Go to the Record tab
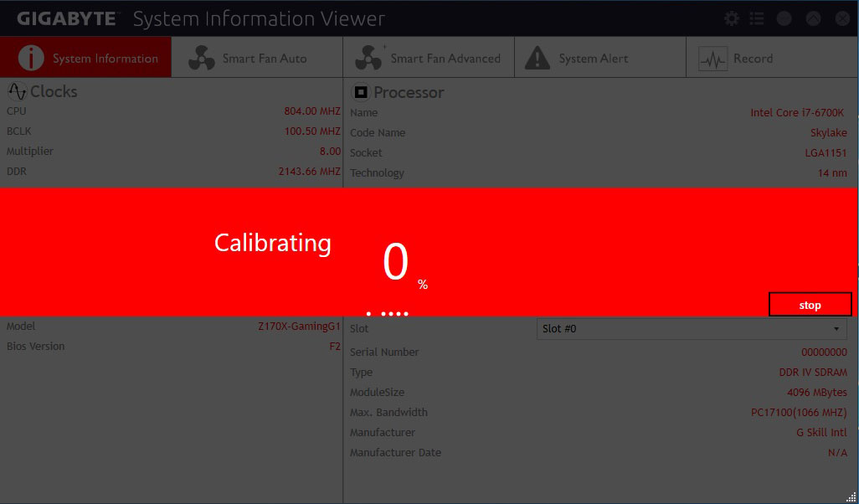The width and height of the screenshot is (859, 504). pyautogui.click(x=773, y=58)
